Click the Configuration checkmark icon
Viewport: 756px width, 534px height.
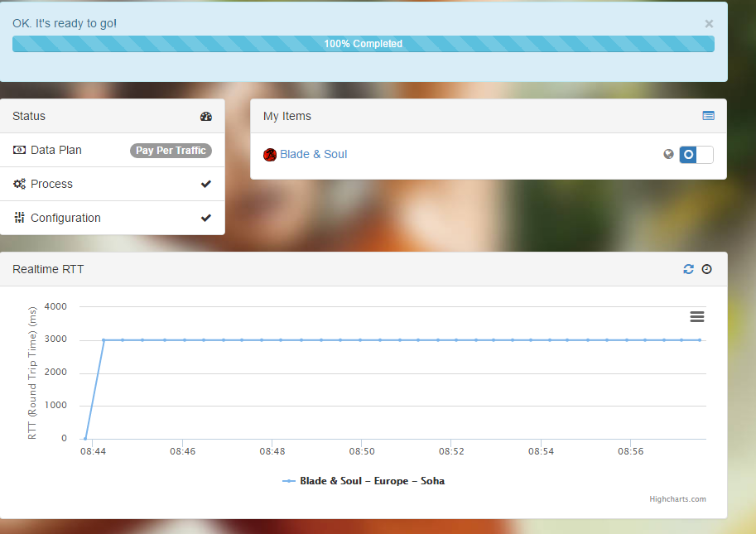(x=206, y=218)
